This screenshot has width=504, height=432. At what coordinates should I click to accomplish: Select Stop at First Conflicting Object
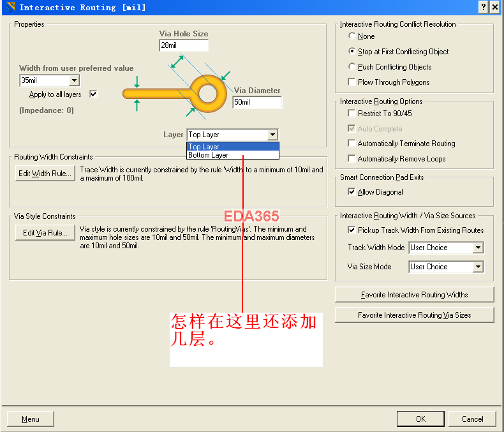[352, 51]
